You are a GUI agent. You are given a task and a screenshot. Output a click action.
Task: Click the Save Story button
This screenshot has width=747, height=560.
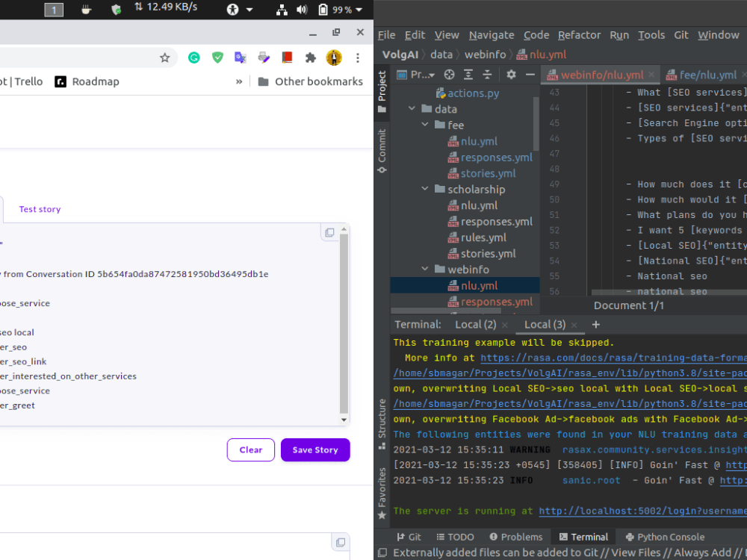pyautogui.click(x=315, y=449)
